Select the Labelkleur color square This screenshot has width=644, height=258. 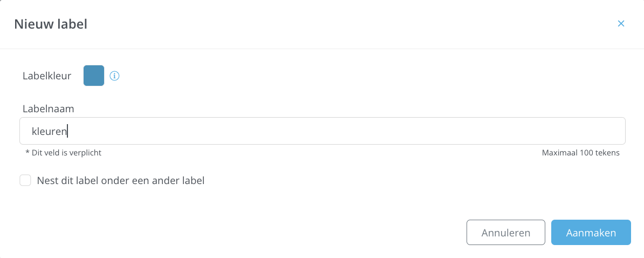(94, 76)
